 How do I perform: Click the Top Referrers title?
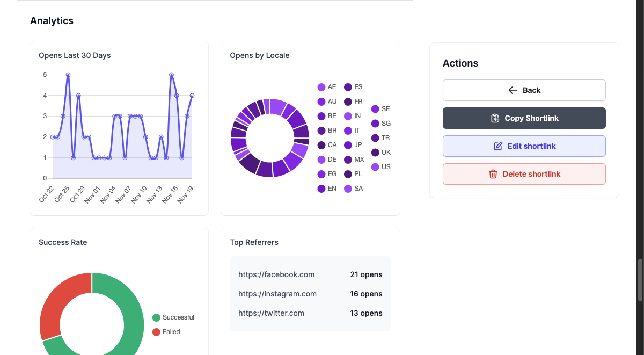pyautogui.click(x=254, y=242)
